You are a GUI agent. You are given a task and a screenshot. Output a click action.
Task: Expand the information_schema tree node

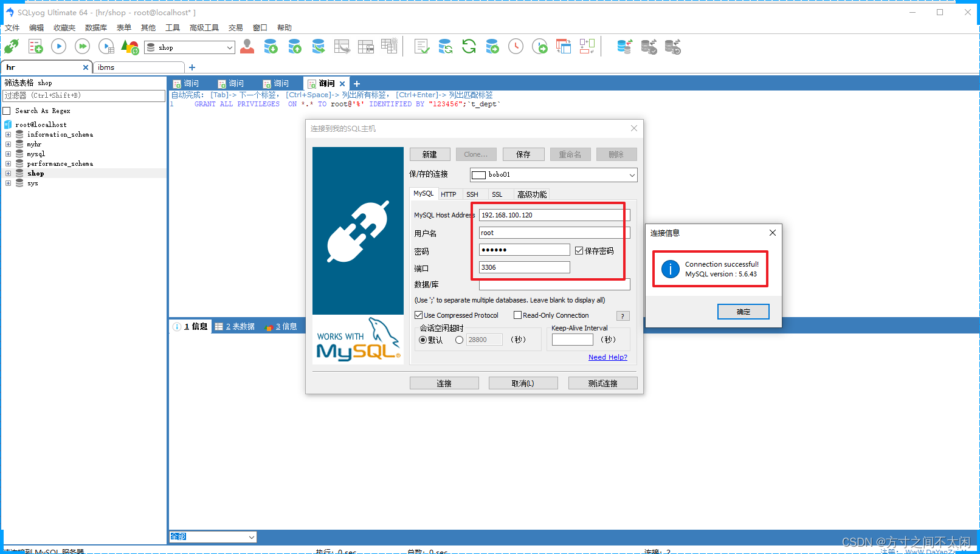[8, 135]
